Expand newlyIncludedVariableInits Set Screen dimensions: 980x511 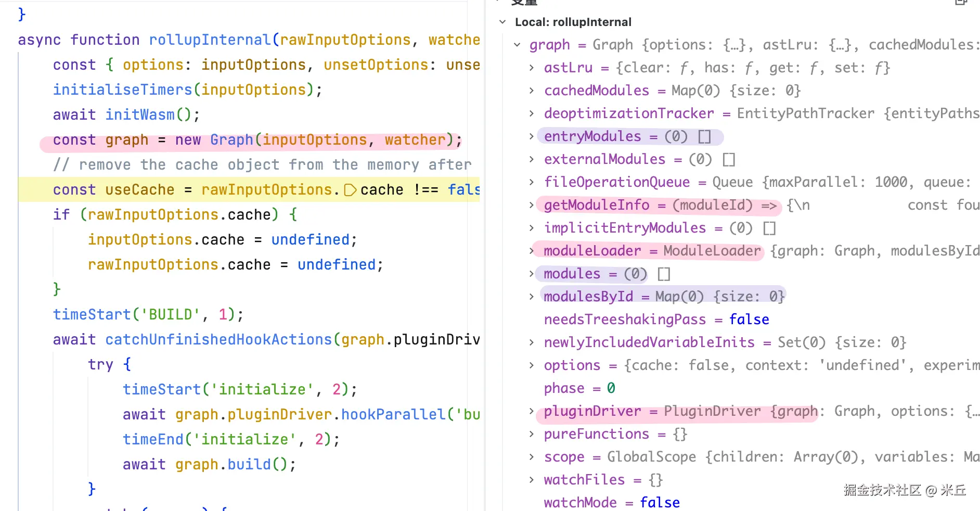click(531, 342)
